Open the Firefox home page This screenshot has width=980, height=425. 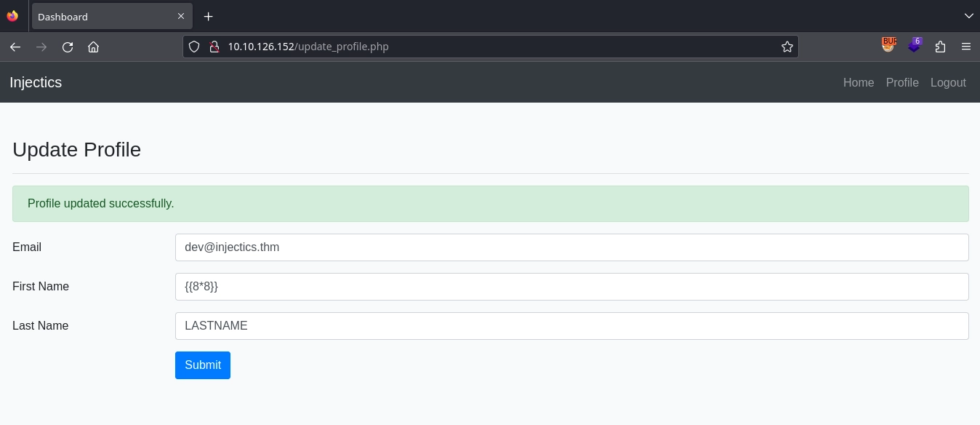[93, 47]
